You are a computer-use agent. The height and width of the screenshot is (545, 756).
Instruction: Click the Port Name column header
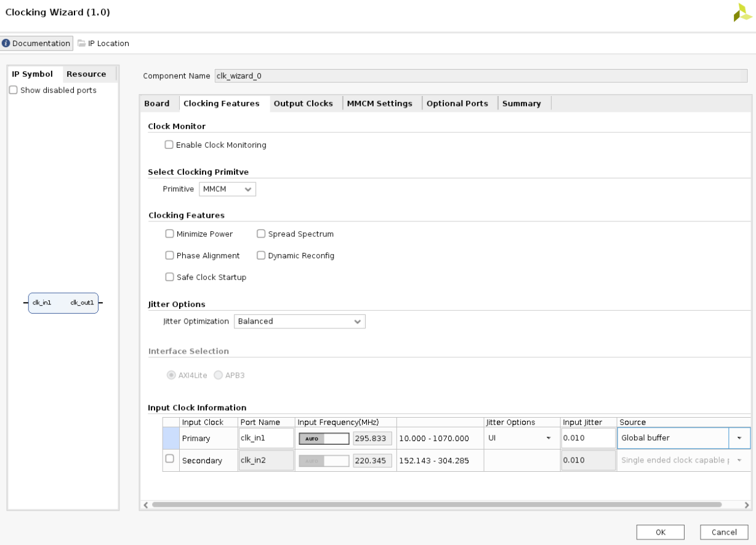266,422
